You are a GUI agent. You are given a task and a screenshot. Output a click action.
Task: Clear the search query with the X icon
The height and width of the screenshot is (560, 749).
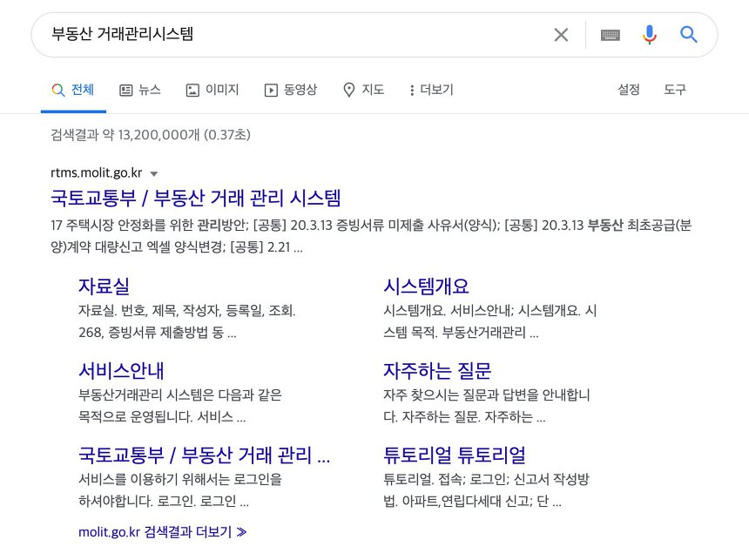pos(561,35)
